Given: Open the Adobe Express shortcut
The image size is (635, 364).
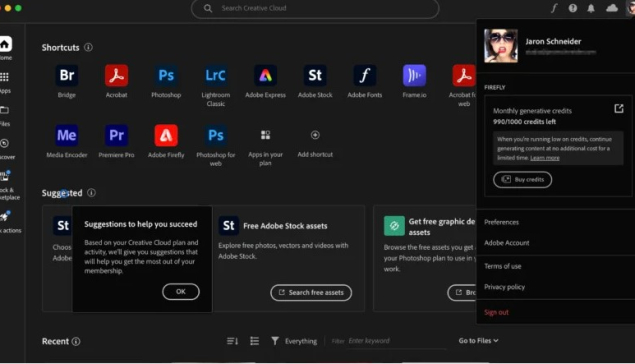Looking at the screenshot, I should click(265, 75).
